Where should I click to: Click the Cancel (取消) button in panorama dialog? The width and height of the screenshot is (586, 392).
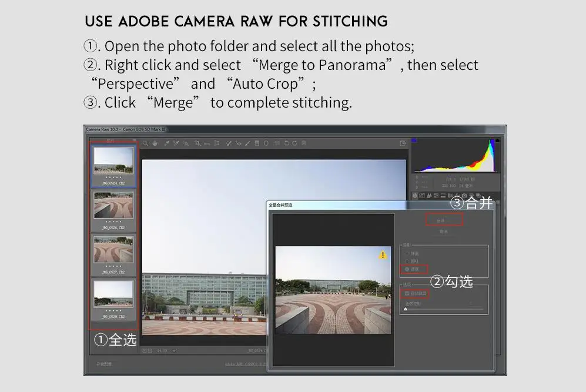[444, 232]
